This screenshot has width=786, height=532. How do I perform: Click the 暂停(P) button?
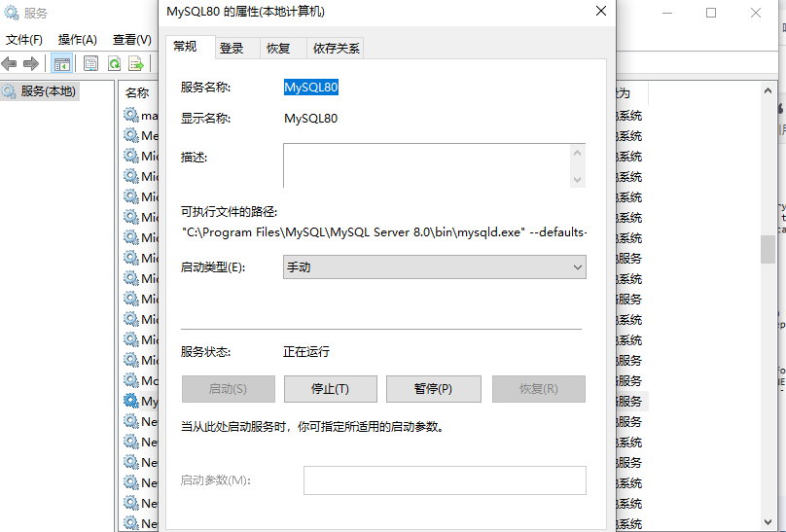click(x=434, y=389)
